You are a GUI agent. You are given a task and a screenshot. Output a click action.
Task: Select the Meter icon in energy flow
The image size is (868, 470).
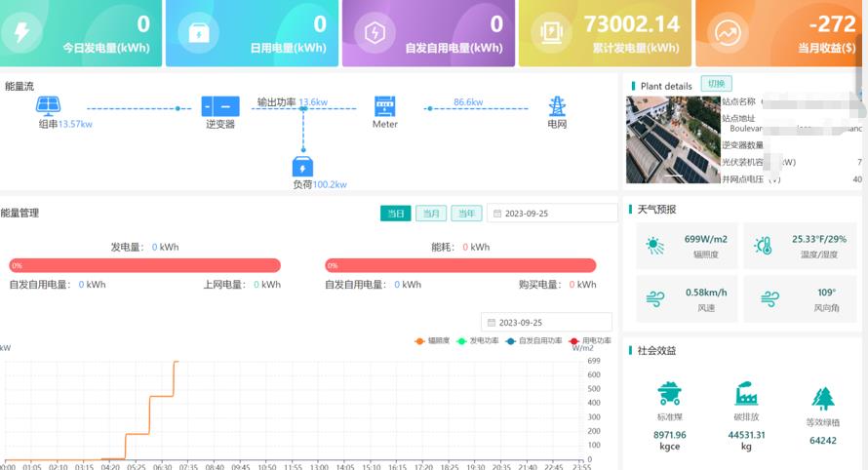click(385, 105)
